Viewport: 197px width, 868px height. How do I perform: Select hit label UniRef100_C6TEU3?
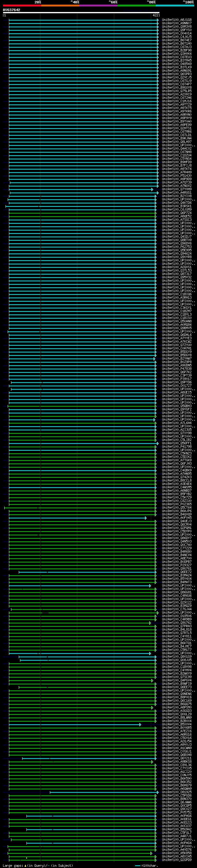click(x=177, y=57)
